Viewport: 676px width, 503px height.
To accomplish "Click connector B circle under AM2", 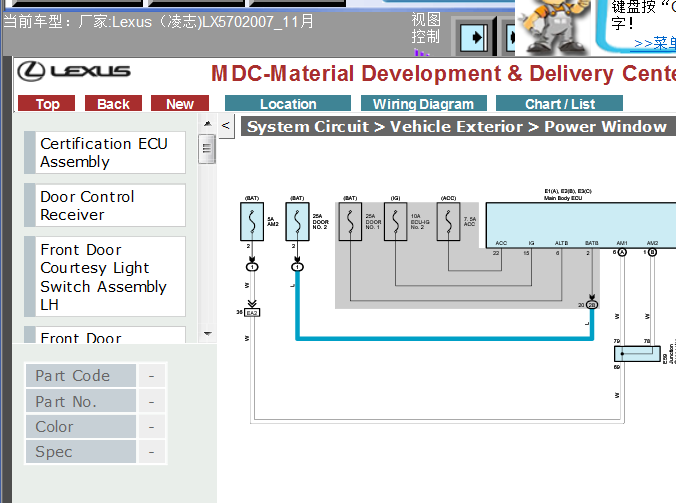I will (652, 252).
